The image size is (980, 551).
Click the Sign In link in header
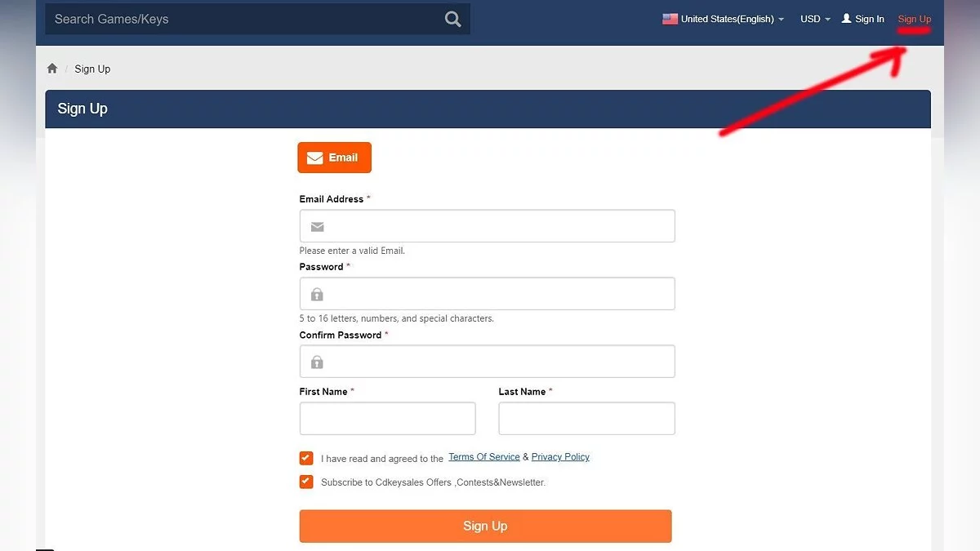coord(869,19)
